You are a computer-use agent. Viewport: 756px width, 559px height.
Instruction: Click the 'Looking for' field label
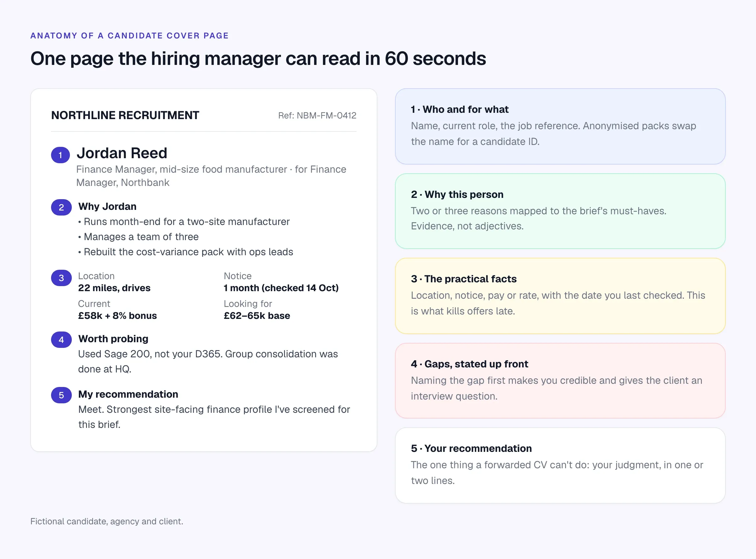(x=248, y=304)
